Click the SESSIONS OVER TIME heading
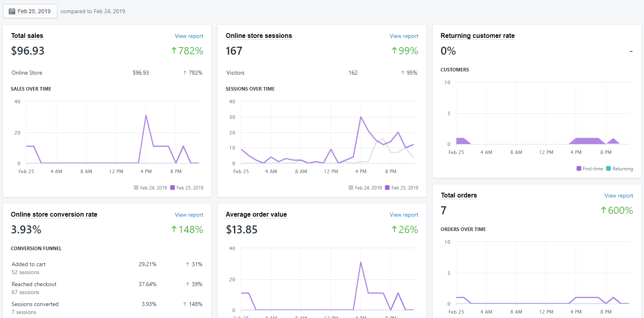Image resolution: width=644 pixels, height=318 pixels. 250,89
